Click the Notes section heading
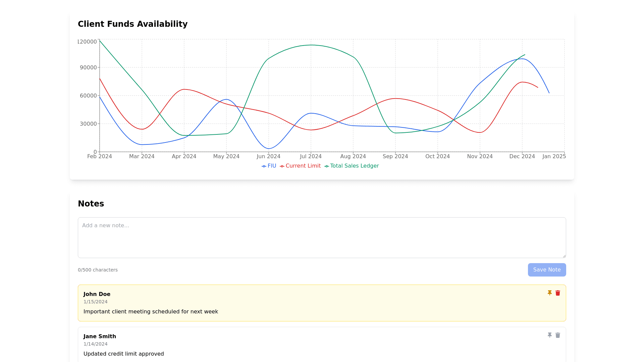Viewport: 644px width, 362px height. tap(91, 204)
